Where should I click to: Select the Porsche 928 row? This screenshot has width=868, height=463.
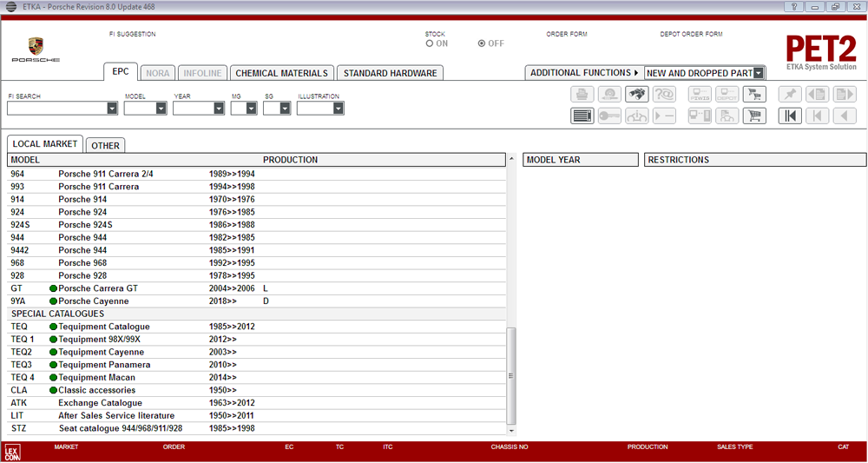coord(256,276)
